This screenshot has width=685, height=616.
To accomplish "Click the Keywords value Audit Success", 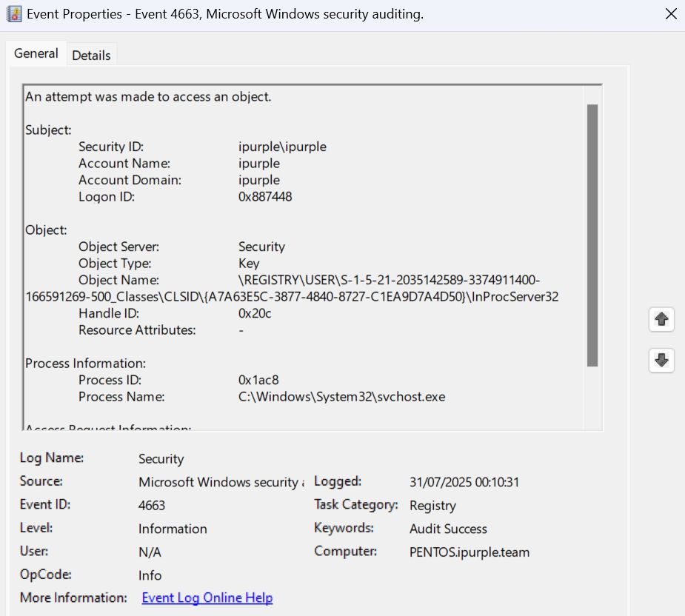I will tap(448, 529).
